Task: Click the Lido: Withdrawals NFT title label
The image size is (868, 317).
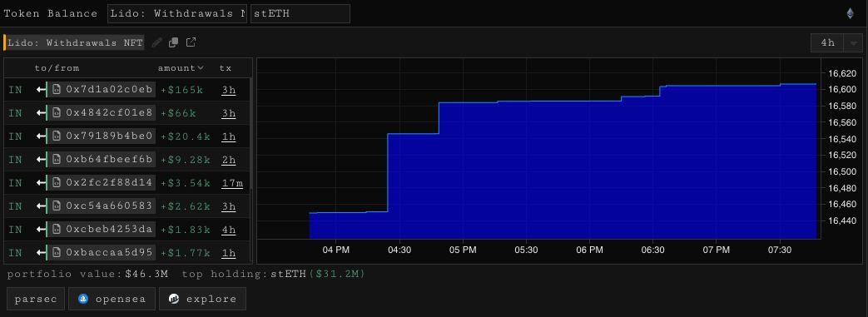Action: click(x=75, y=42)
